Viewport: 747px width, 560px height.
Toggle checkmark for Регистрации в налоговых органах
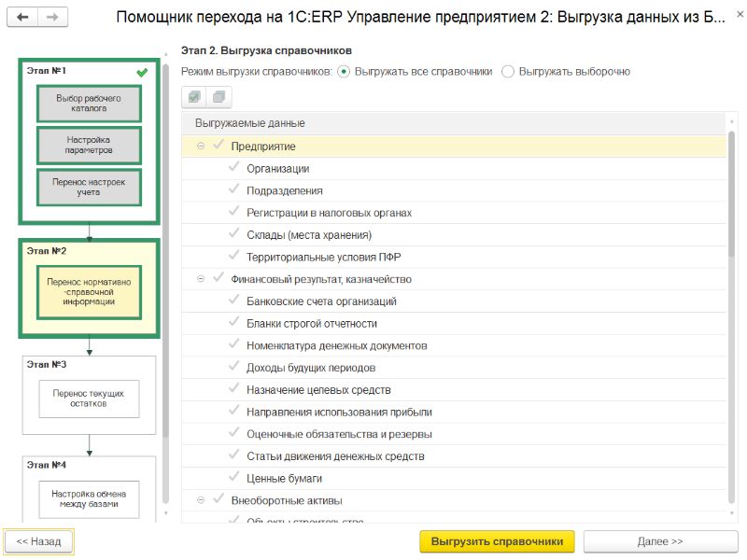234,211
